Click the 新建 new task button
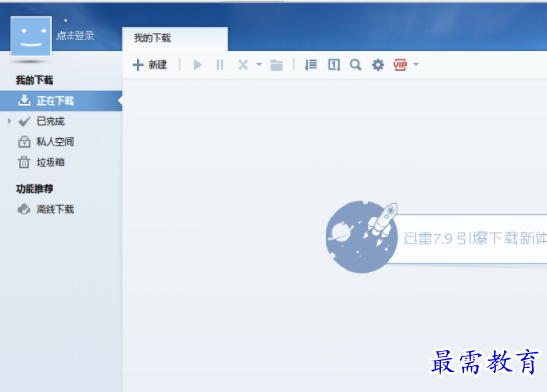Viewport: 547px width, 392px height. (150, 65)
